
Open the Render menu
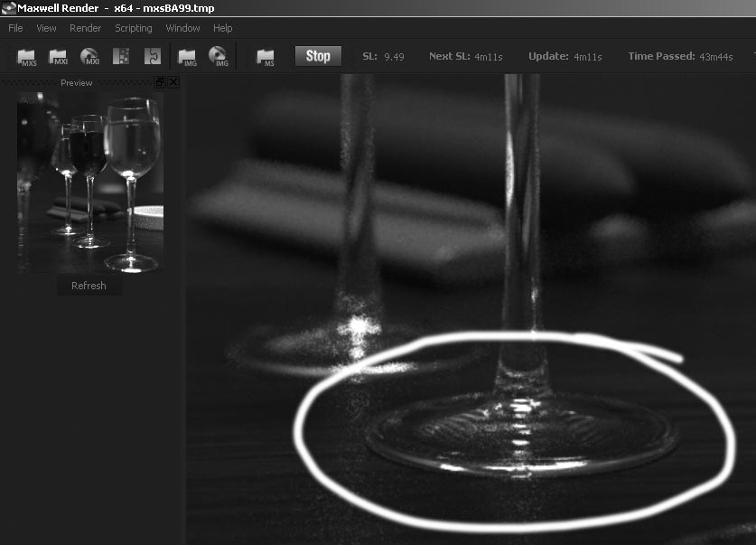click(x=85, y=28)
